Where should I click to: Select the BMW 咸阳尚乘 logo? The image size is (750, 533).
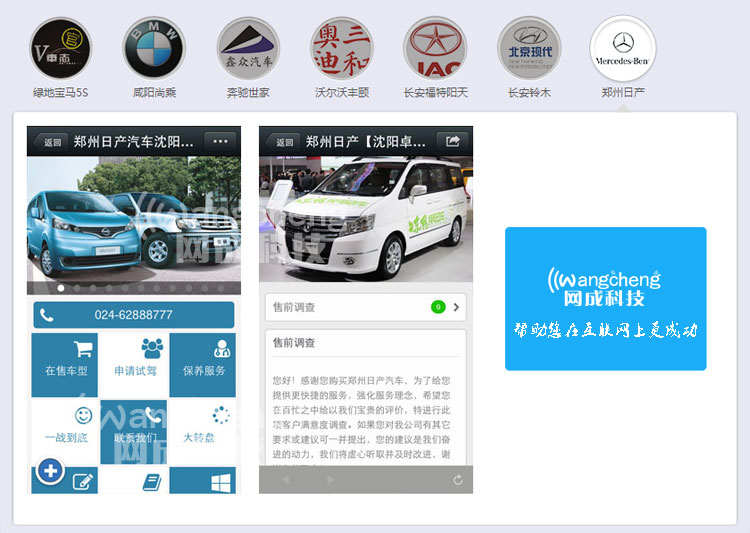click(154, 49)
